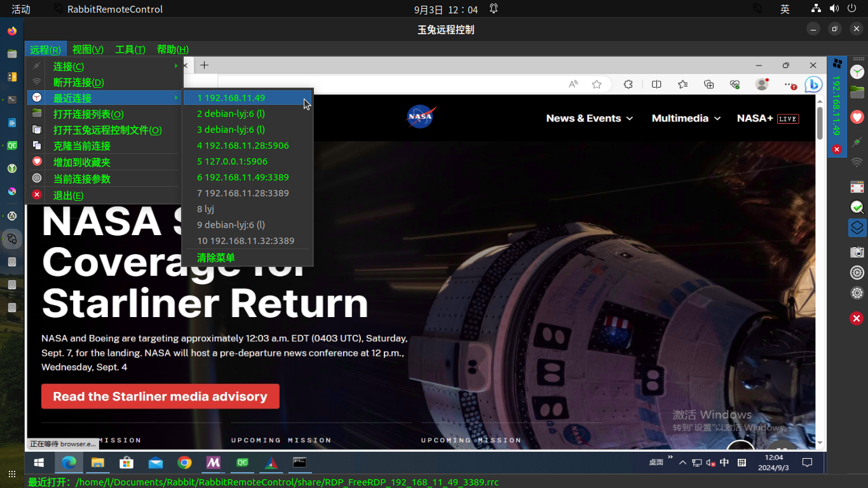Toggle the highlighted layers button in right toolbar
The height and width of the screenshot is (488, 868).
pyautogui.click(x=857, y=227)
